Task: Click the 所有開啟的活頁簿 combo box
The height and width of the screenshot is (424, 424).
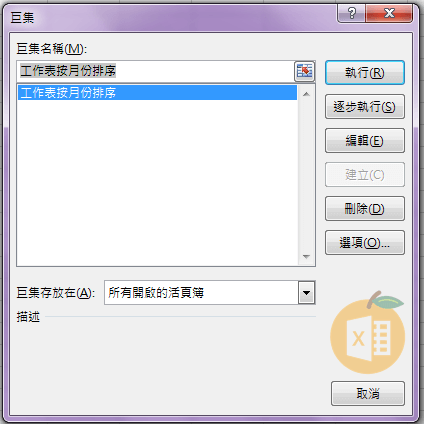Action: 210,293
